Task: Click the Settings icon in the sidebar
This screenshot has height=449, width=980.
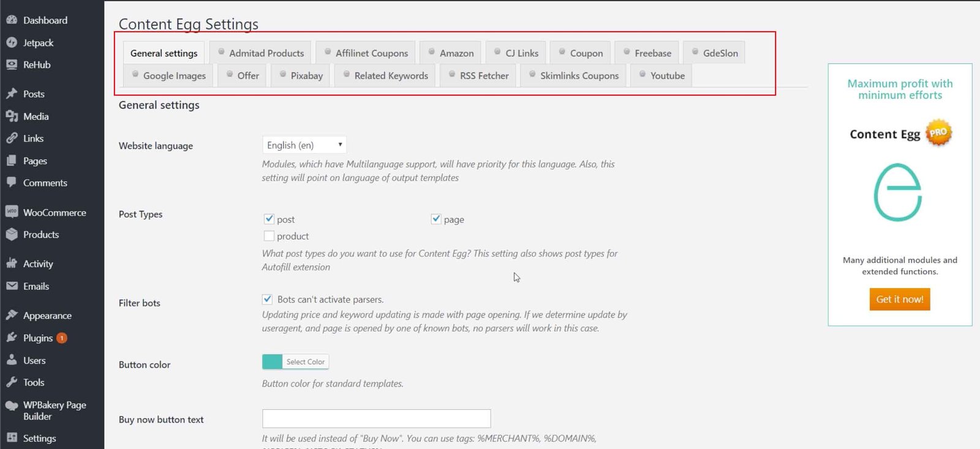Action: click(x=12, y=438)
